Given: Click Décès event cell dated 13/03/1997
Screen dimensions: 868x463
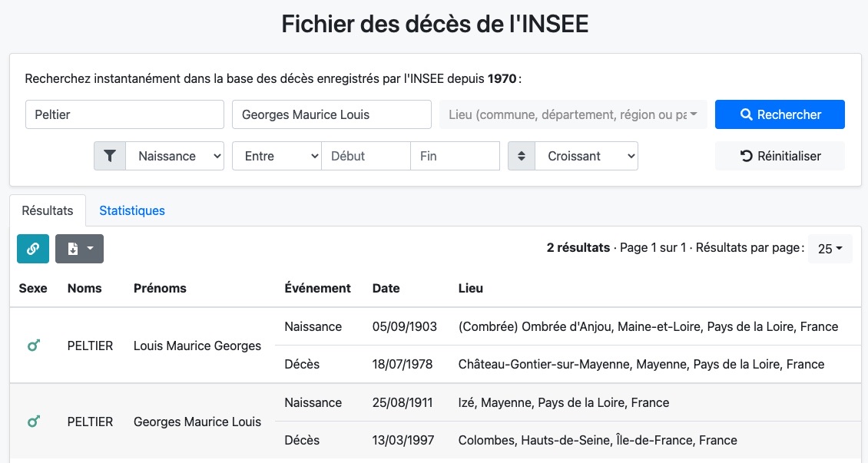Looking at the screenshot, I should (x=302, y=440).
